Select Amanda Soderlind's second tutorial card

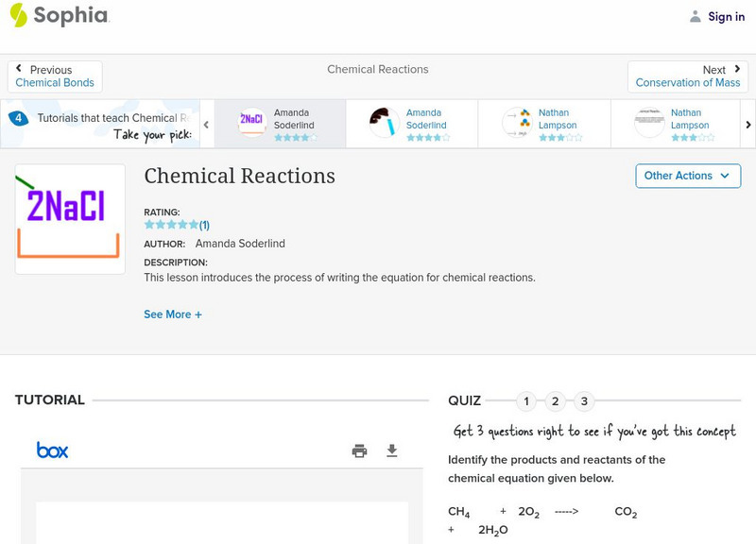tap(412, 123)
